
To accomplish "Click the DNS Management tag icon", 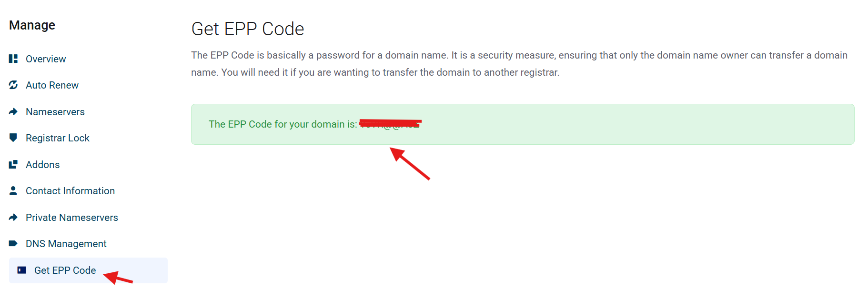I will point(13,243).
